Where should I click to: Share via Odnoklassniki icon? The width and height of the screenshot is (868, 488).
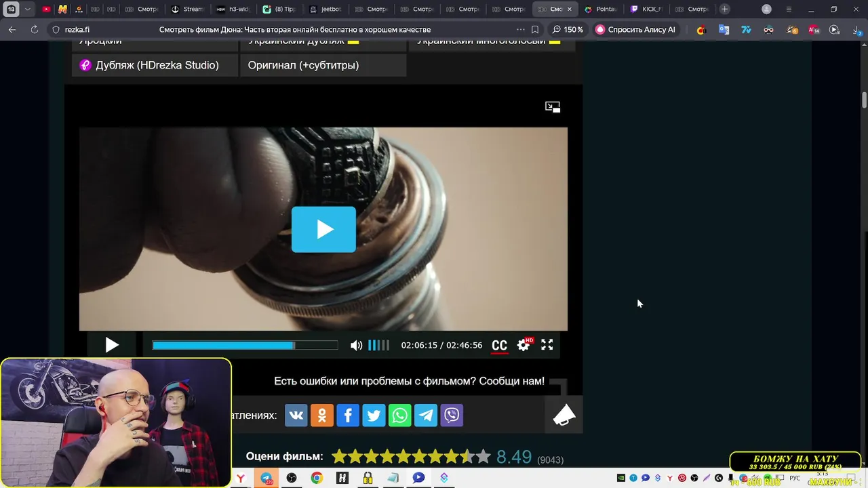(322, 415)
